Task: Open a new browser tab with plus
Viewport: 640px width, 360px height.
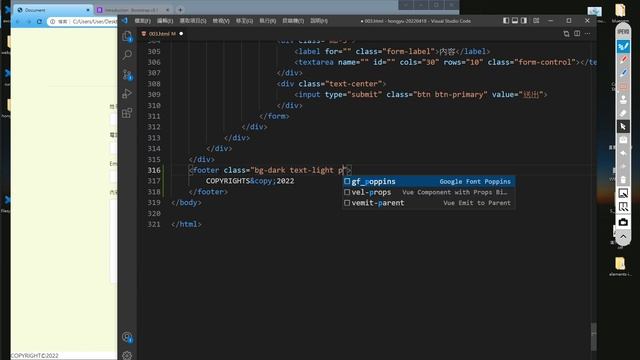Action: point(180,10)
